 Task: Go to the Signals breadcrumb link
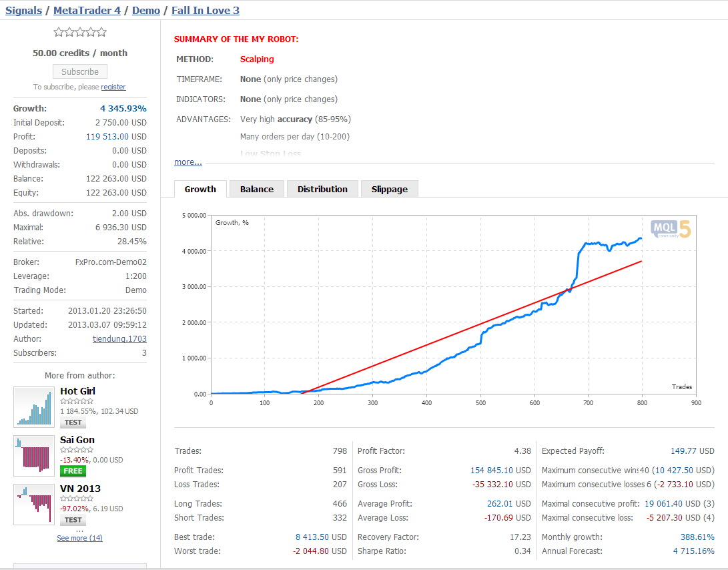click(x=23, y=10)
